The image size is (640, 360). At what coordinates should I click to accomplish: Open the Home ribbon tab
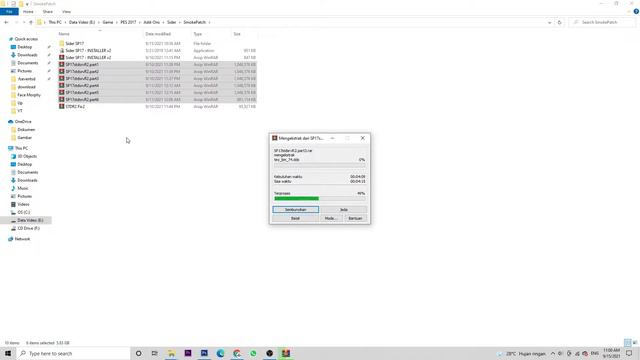point(28,11)
